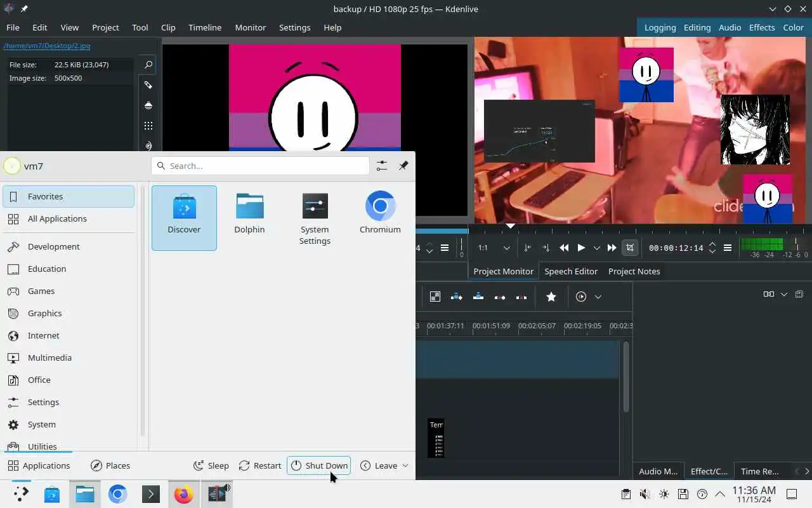Open the Timeline menu

click(205, 27)
